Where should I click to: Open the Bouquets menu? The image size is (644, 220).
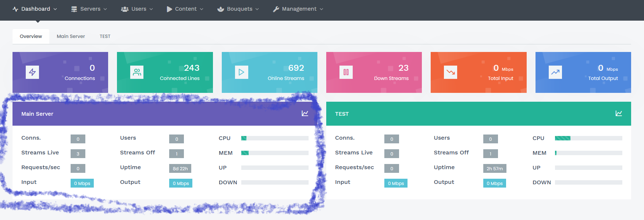tap(238, 9)
